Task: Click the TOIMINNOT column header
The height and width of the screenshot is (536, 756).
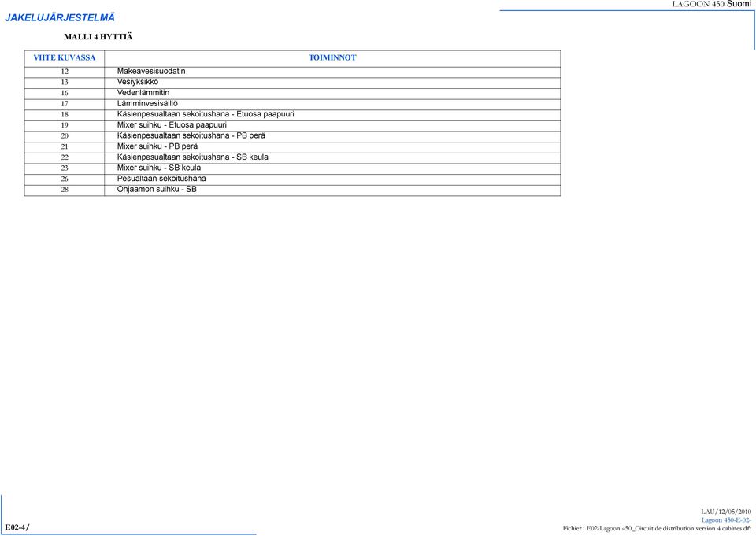Action: point(332,57)
